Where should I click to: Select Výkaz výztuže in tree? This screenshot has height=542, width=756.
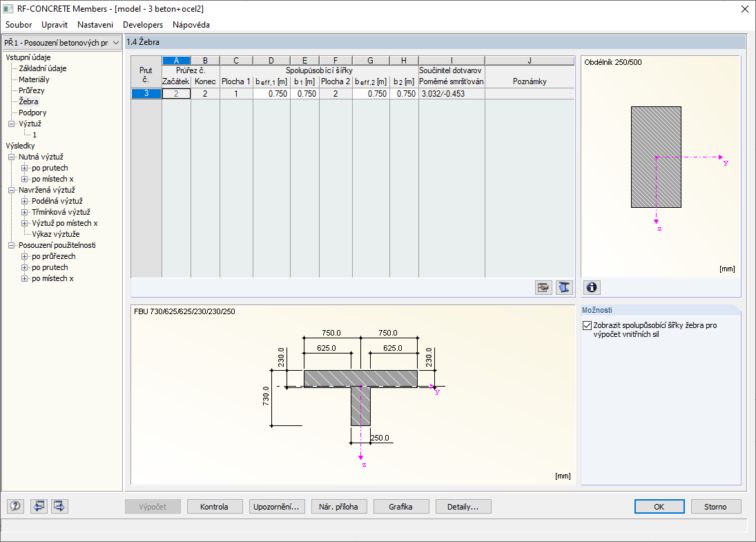click(x=55, y=234)
